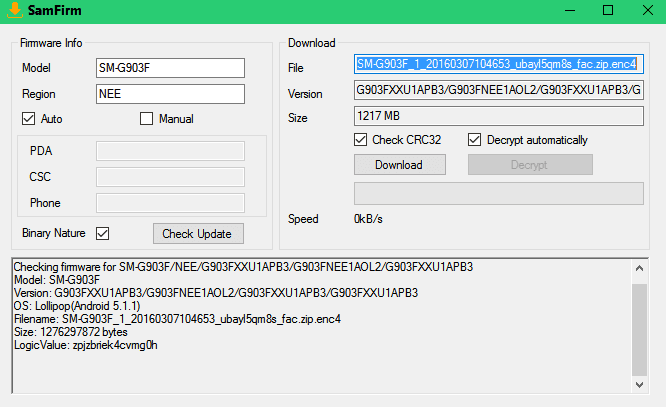This screenshot has width=666, height=407.
Task: Click the 'Size: 1276297872 bytes' line
Action: 71,332
